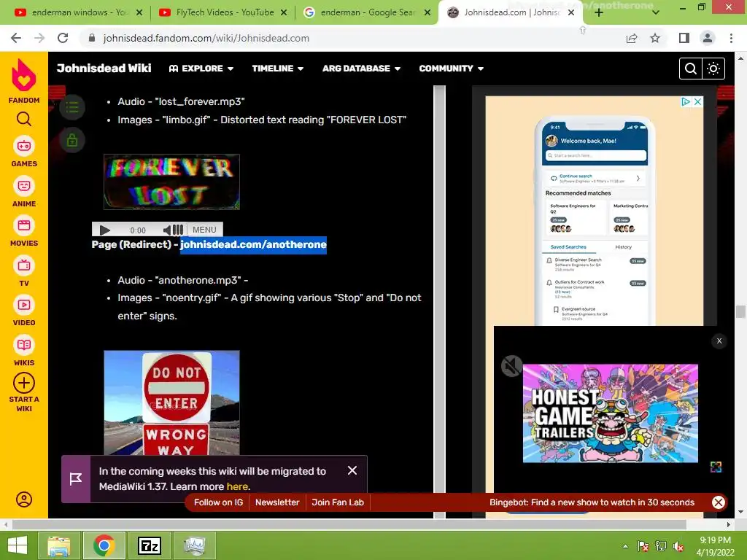This screenshot has width=747, height=560.
Task: Close the floating video player
Action: [x=719, y=341]
